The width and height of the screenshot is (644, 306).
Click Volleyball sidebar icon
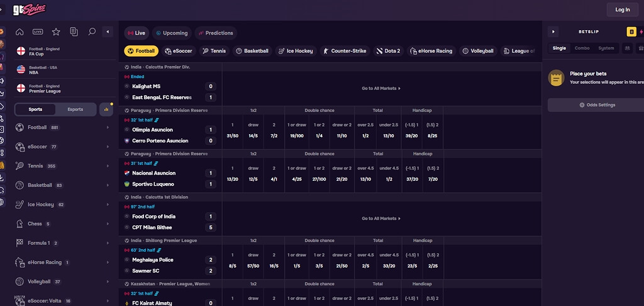pos(19,281)
